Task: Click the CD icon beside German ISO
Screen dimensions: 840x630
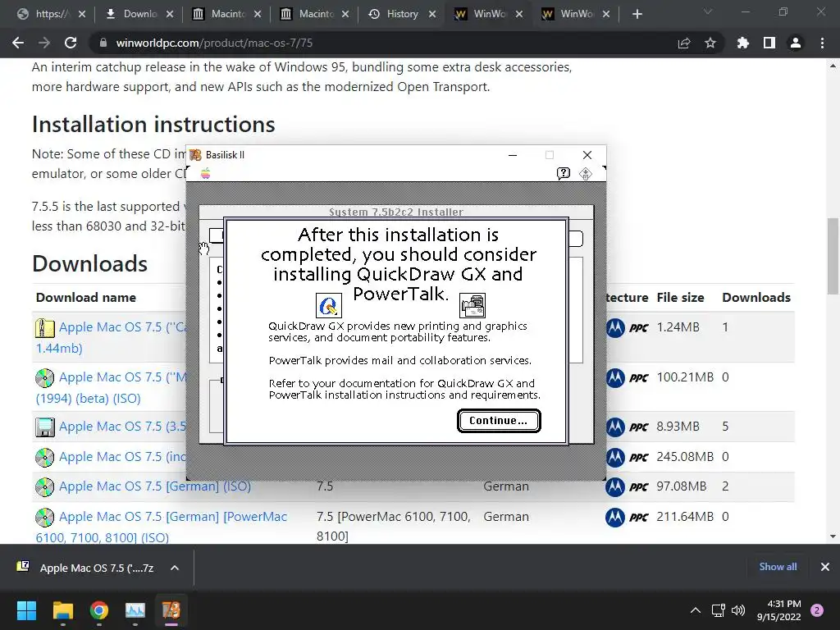Action: pyautogui.click(x=44, y=487)
